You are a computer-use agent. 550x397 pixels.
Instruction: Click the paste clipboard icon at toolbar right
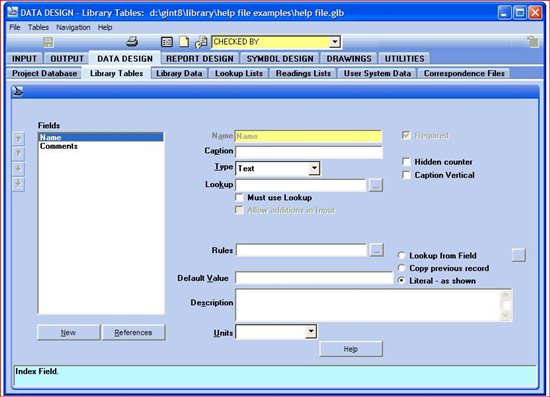tap(532, 42)
